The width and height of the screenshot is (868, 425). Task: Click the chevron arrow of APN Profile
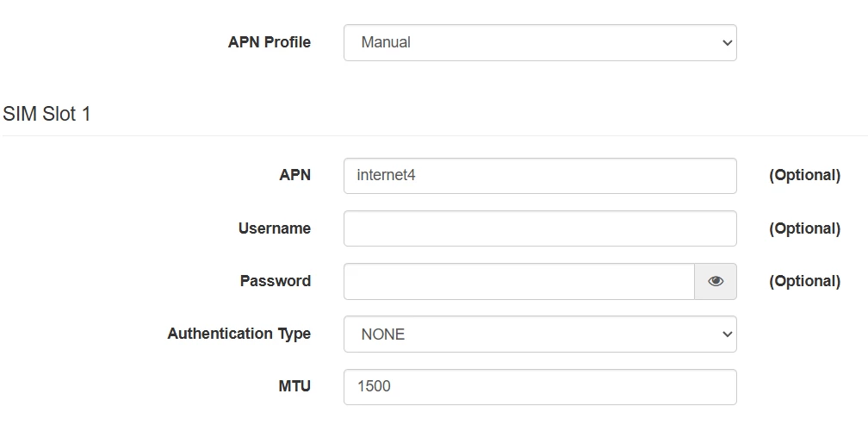[727, 42]
